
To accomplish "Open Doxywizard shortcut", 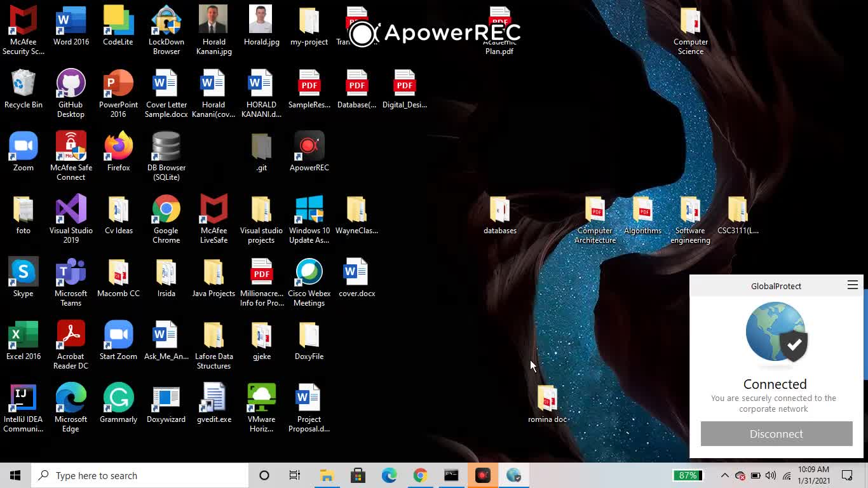I will [x=166, y=403].
